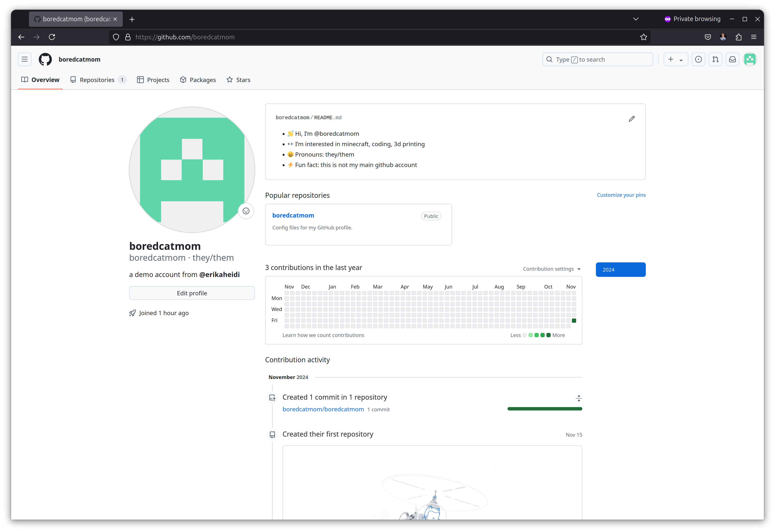
Task: Click the GitHub Octocat logo
Action: 45,59
